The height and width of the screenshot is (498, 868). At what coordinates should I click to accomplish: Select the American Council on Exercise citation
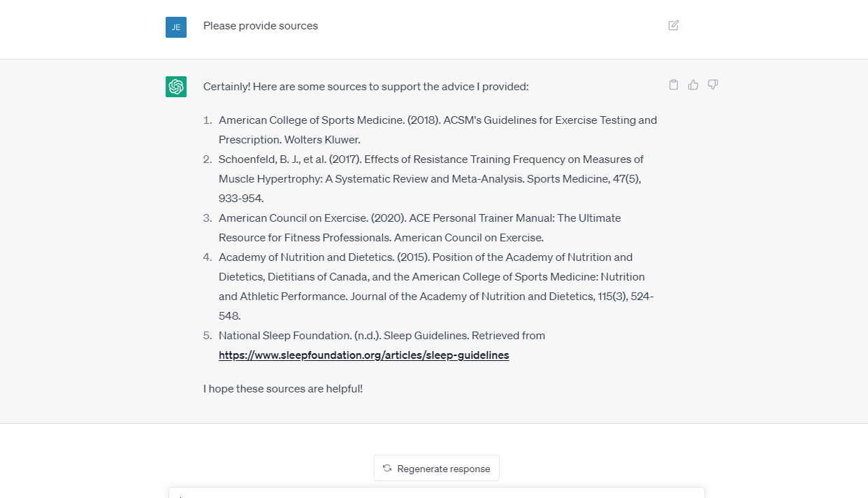[x=419, y=218]
